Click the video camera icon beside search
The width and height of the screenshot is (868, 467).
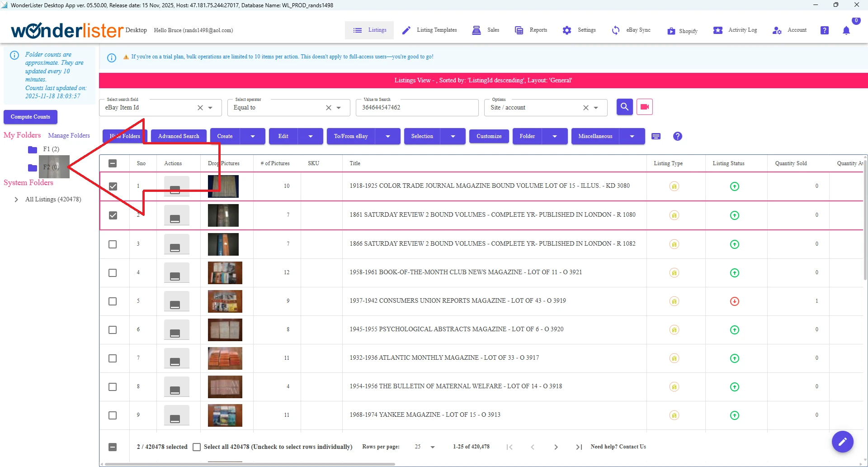click(x=644, y=107)
